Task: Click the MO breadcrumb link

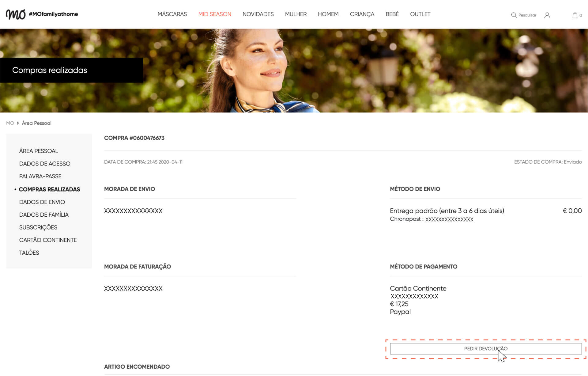Action: tap(10, 123)
